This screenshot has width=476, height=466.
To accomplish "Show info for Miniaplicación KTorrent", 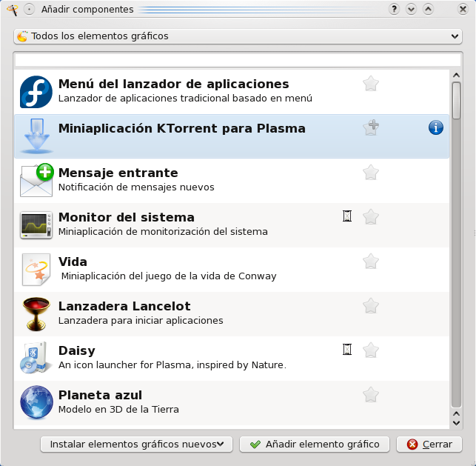I will tap(435, 127).
